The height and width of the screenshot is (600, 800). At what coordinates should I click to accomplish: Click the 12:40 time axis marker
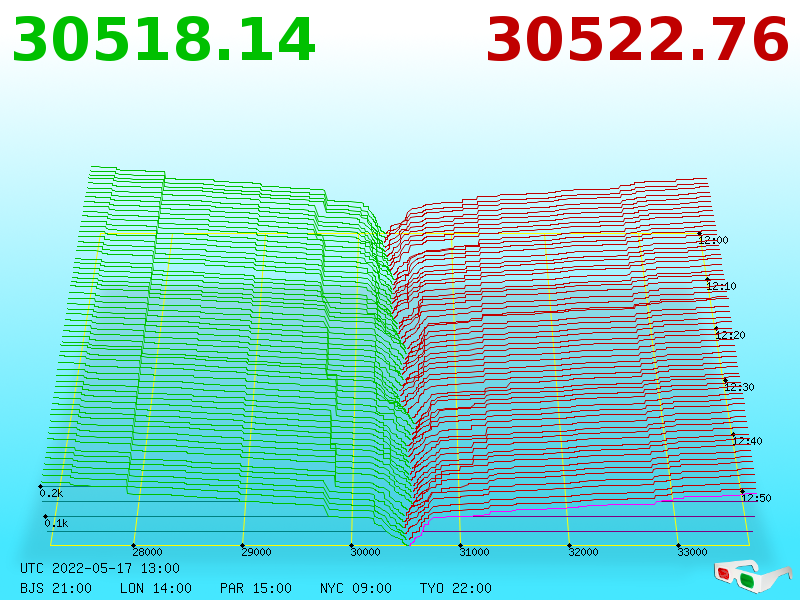tap(747, 441)
